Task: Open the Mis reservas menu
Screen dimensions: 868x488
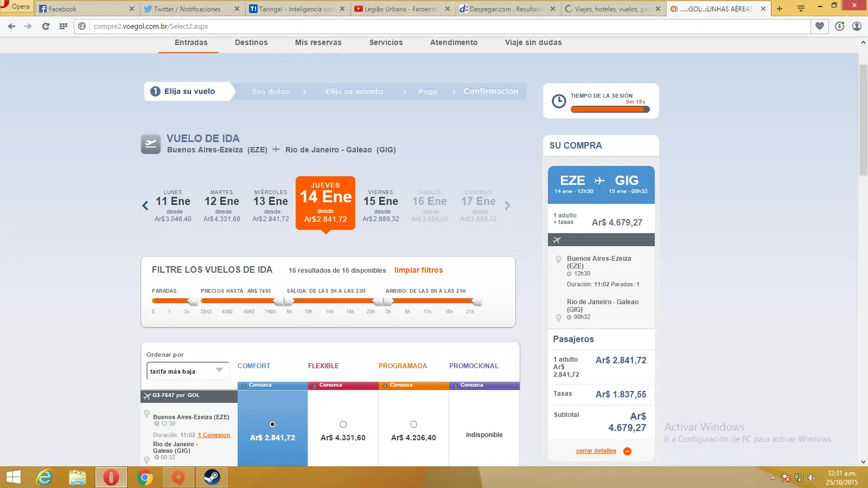Action: [318, 42]
